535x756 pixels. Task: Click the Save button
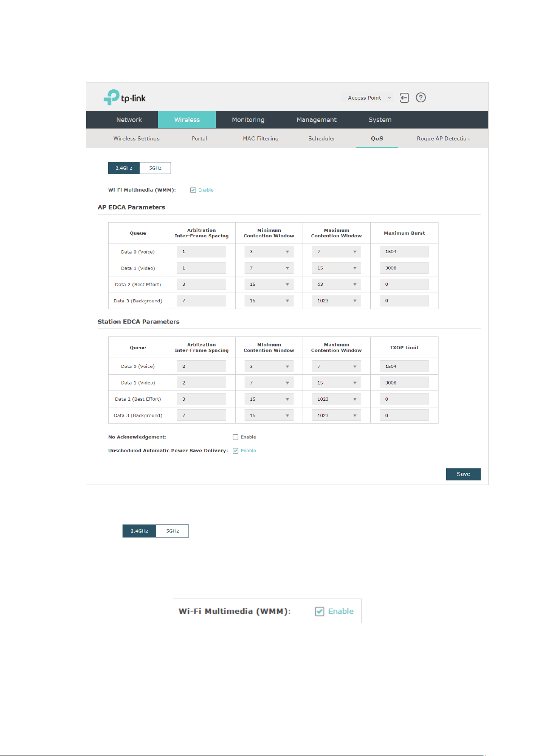(463, 474)
